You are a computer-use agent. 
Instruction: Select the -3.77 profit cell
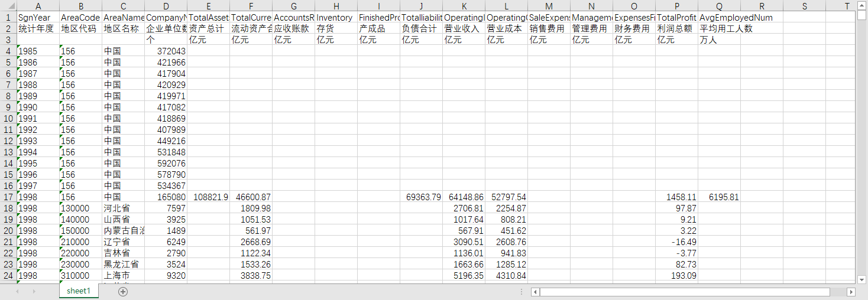point(677,253)
